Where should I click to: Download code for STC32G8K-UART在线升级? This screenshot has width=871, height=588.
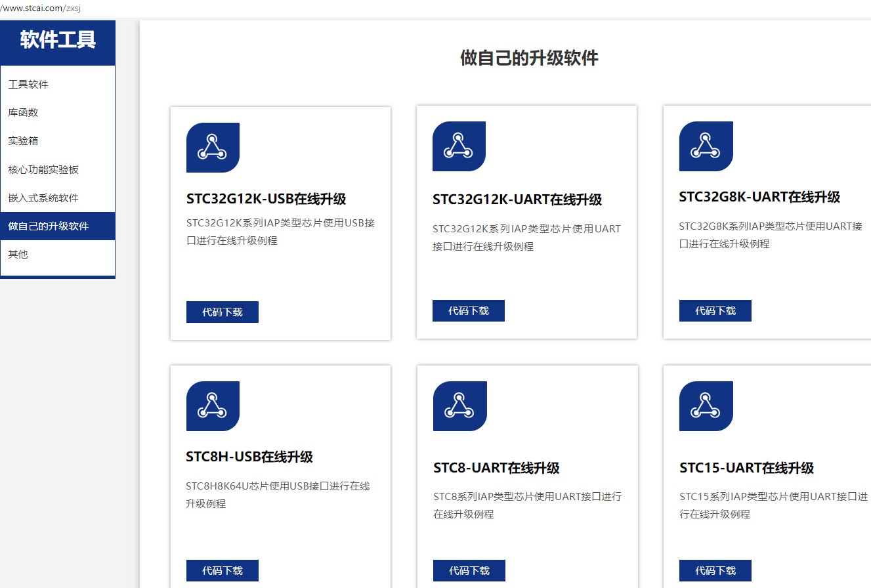[715, 310]
